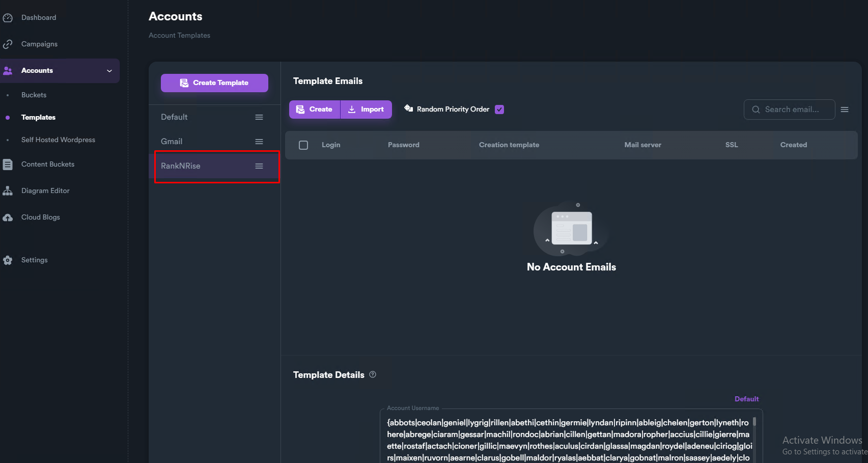
Task: Enable the Default label for Account Username
Action: point(746,399)
